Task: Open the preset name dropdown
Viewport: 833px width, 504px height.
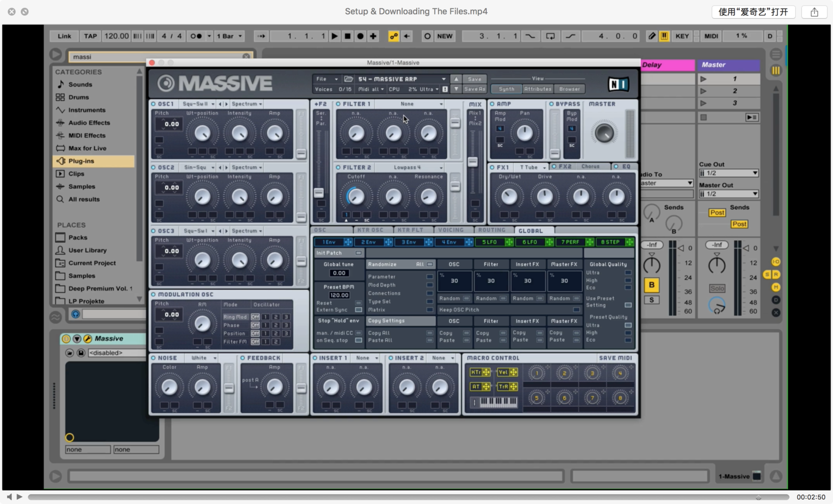Action: 401,79
